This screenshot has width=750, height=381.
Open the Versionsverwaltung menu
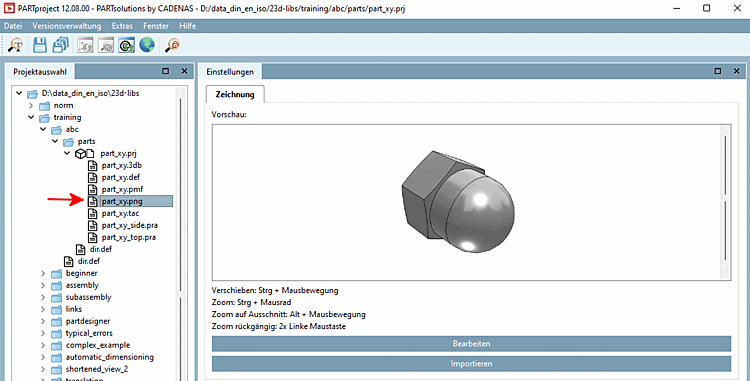(x=66, y=26)
